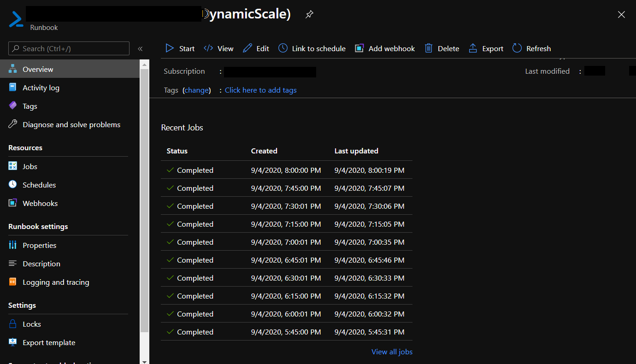This screenshot has width=636, height=364.
Task: Choose Link to schedule in toolbar
Action: coord(312,48)
